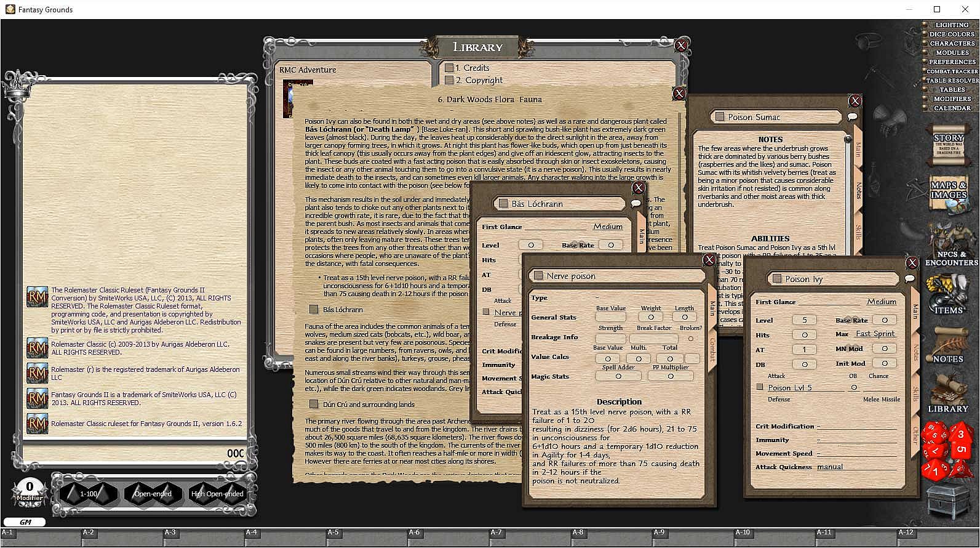Switch to Skills tab in Poison Sumac window
980x548 pixels.
pos(858,232)
